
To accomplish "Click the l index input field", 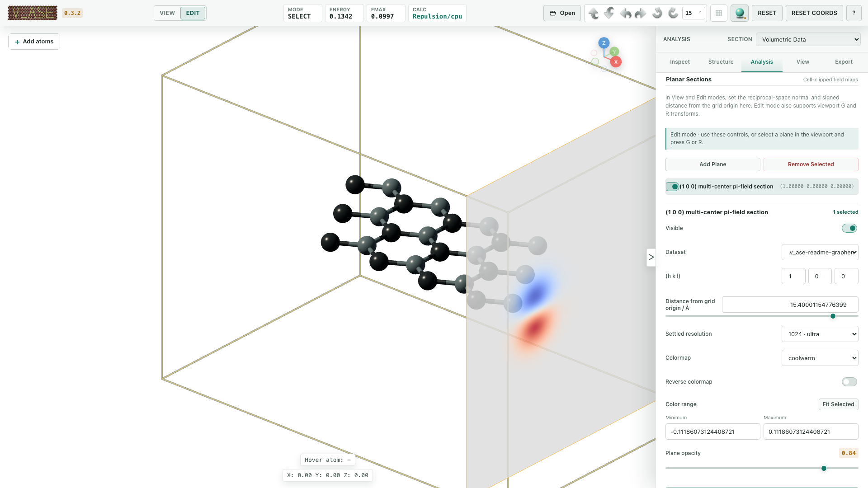I will pyautogui.click(x=846, y=276).
